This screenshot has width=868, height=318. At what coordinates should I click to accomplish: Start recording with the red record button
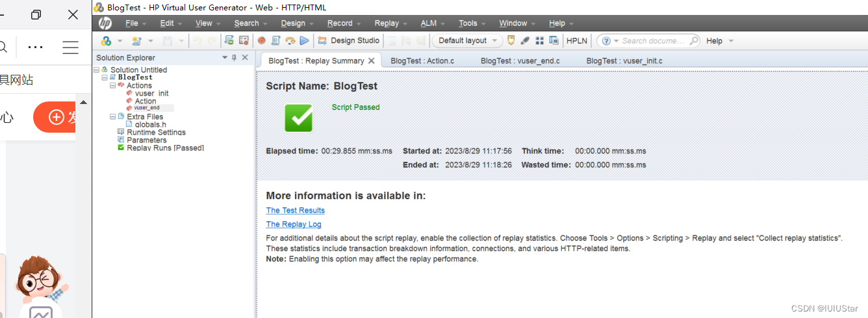pos(261,40)
